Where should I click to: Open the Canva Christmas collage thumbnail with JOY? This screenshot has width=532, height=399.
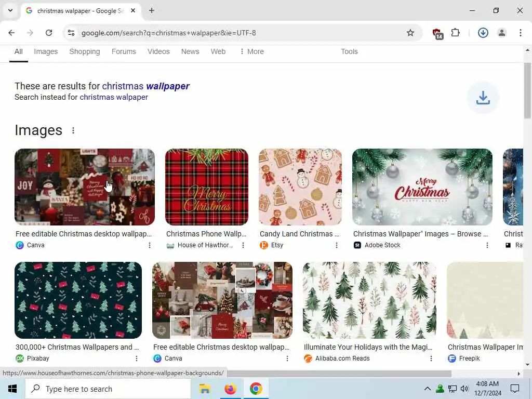pos(85,187)
